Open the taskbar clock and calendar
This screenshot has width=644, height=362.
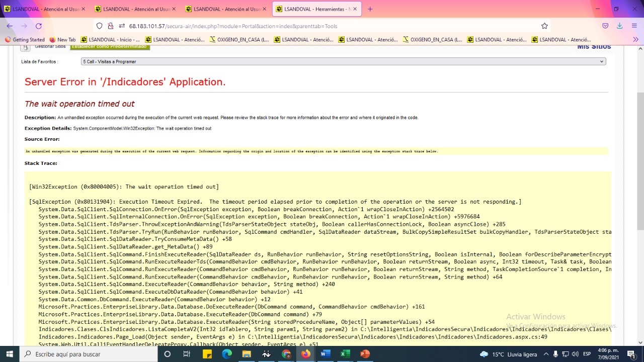pos(608,354)
